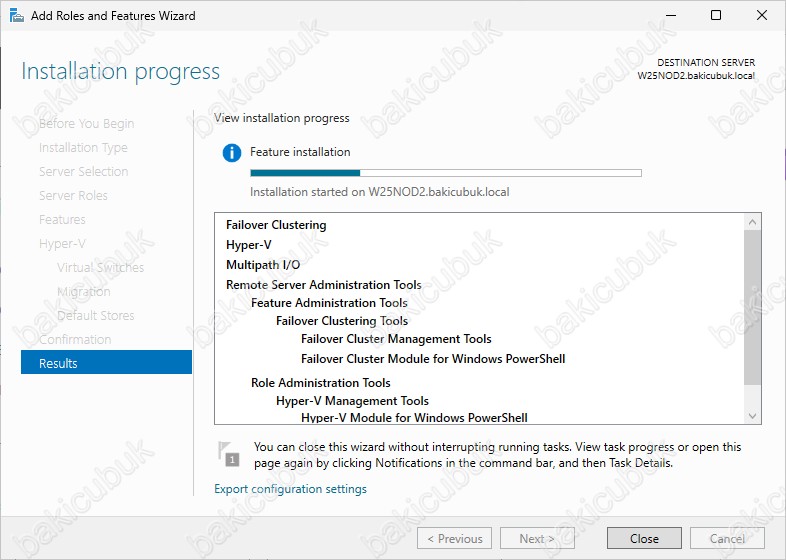786x560 pixels.
Task: Select the Installation Type step
Action: point(83,147)
